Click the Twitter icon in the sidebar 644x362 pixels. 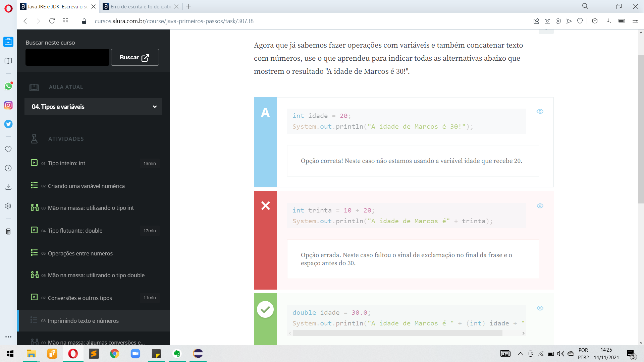click(8, 124)
